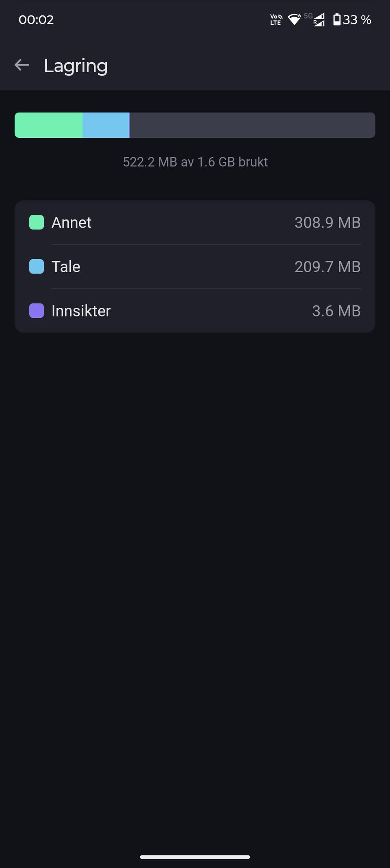This screenshot has width=390, height=868.
Task: Tap unused gray portion of storage bar
Action: pyautogui.click(x=252, y=125)
